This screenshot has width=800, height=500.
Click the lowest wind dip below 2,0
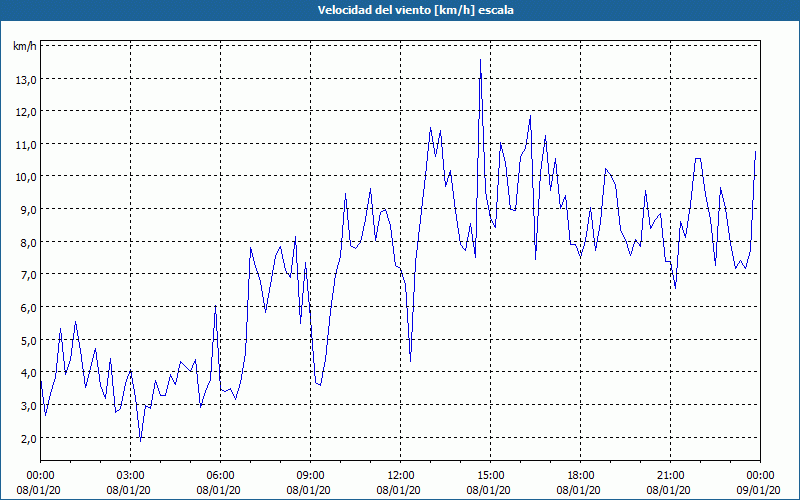coord(140,440)
